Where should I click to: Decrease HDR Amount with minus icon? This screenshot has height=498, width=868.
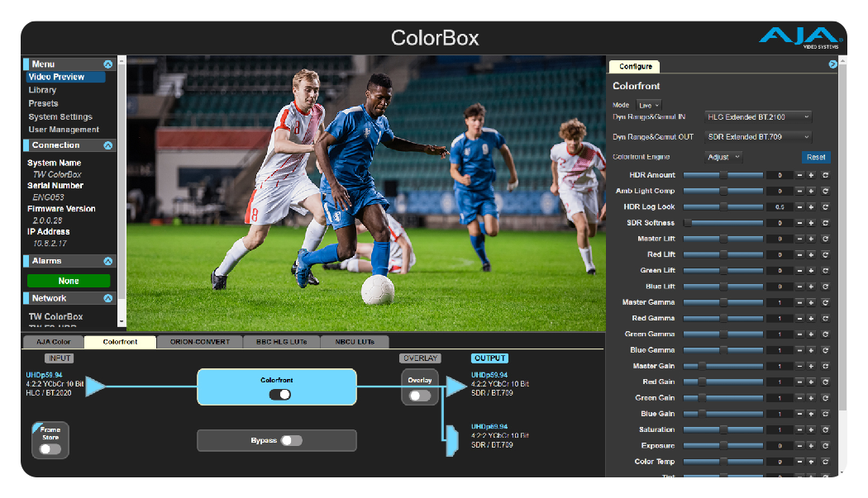tap(799, 175)
